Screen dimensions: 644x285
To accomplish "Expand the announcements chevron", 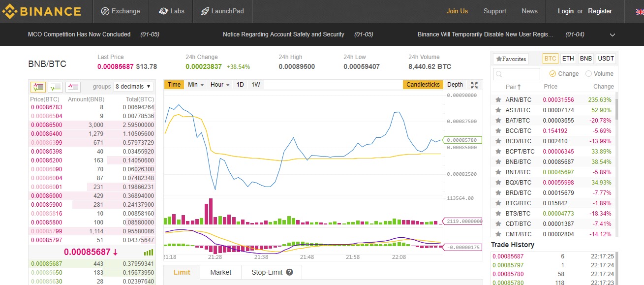I will click(613, 34).
